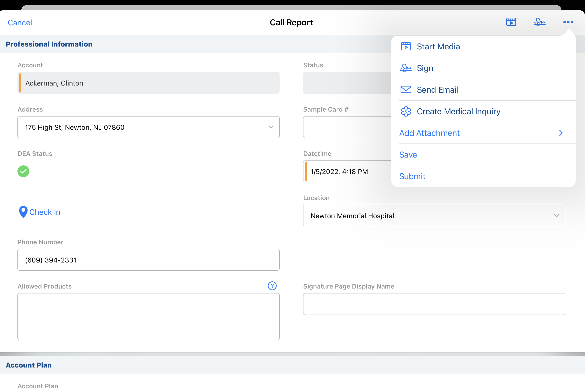The height and width of the screenshot is (392, 585).
Task: Click the Signature Page Display Name field
Action: 434,304
